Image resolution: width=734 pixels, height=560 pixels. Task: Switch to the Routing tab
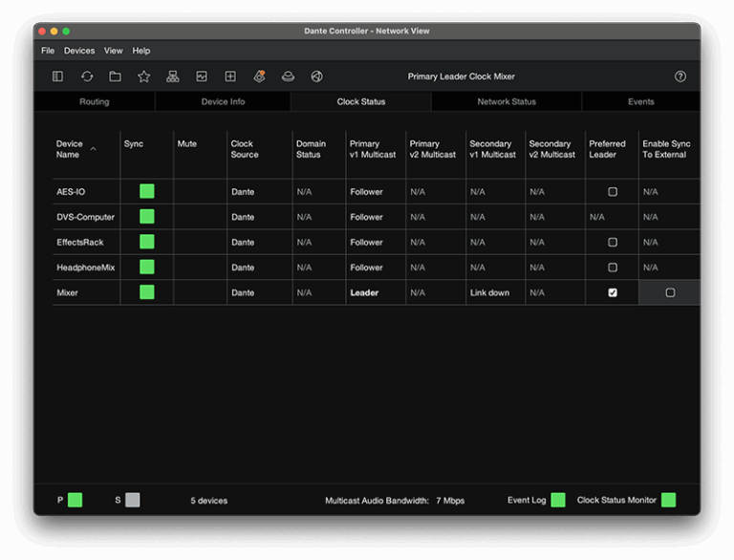pos(94,102)
